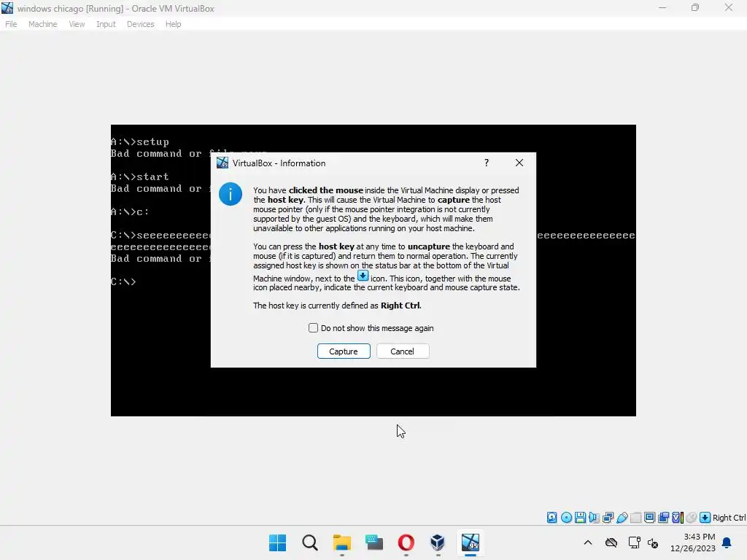747x560 pixels.
Task: Close the VirtualBox Information dialog
Action: pos(519,163)
